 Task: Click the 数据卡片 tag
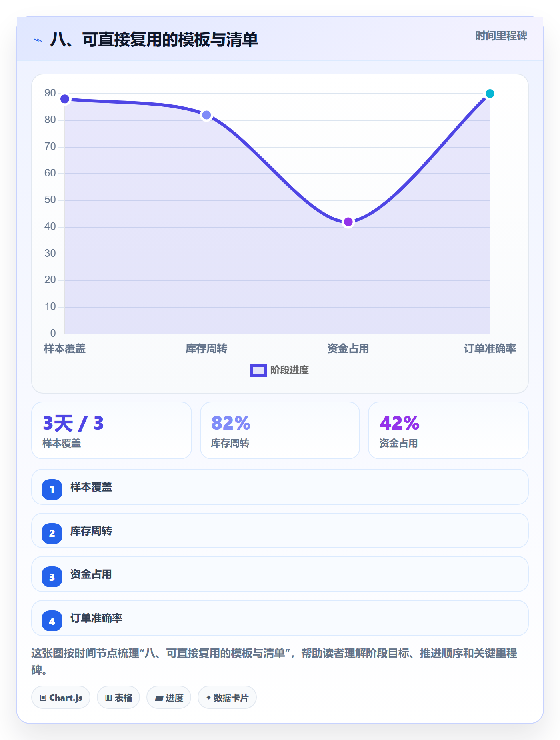point(227,698)
